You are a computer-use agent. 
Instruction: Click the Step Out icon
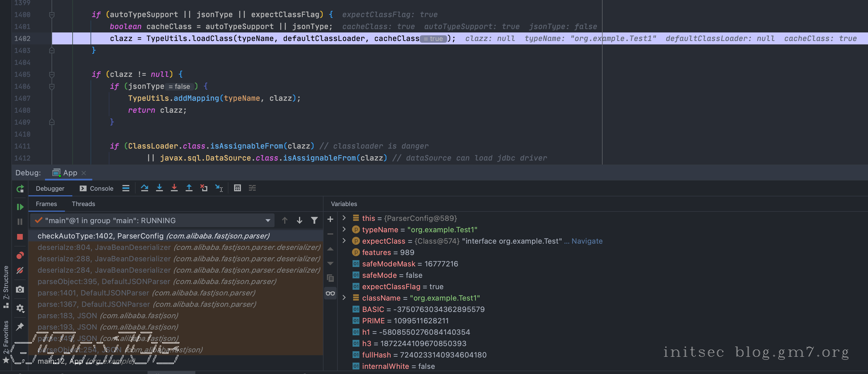coord(189,188)
